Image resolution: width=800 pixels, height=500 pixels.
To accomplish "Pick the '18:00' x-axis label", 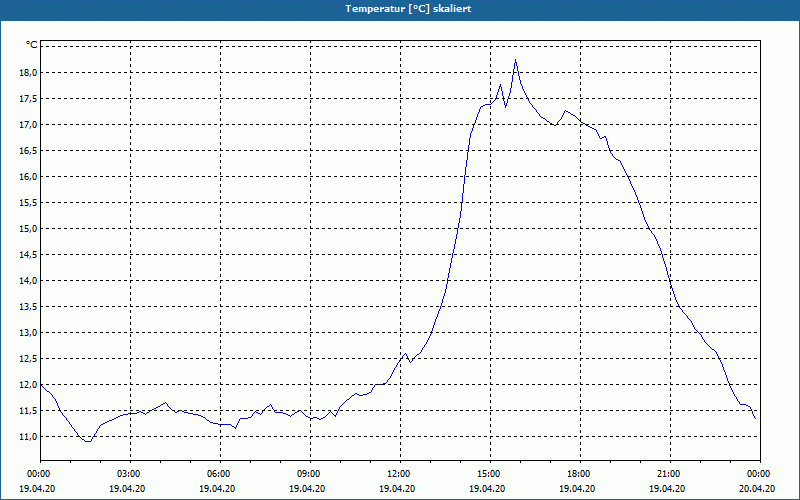I will pyautogui.click(x=580, y=474).
